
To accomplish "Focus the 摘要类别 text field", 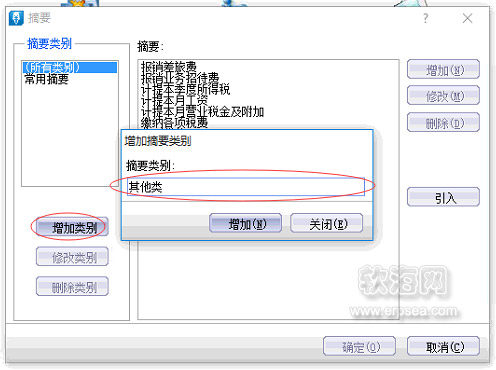I will 246,187.
